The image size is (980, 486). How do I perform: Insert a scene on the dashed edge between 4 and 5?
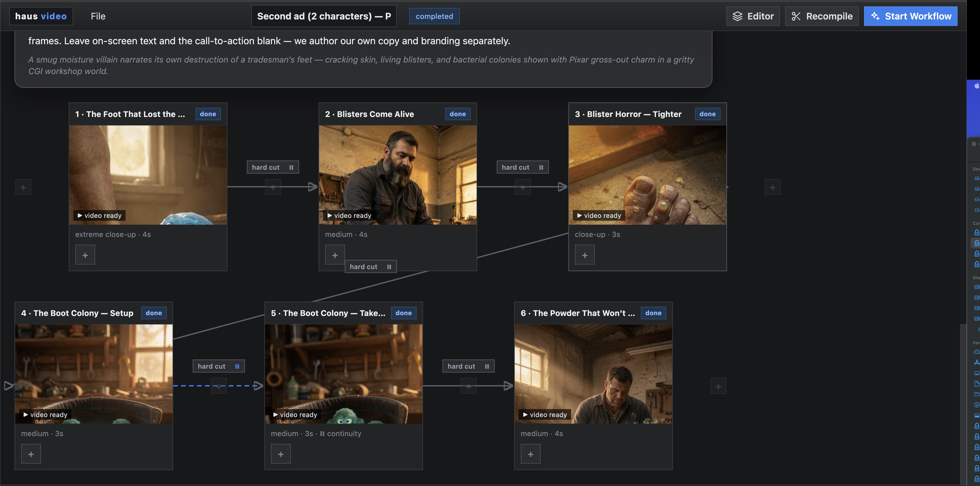pyautogui.click(x=219, y=386)
